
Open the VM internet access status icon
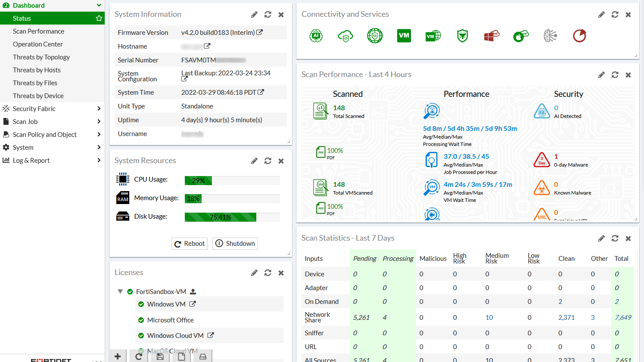pos(433,36)
